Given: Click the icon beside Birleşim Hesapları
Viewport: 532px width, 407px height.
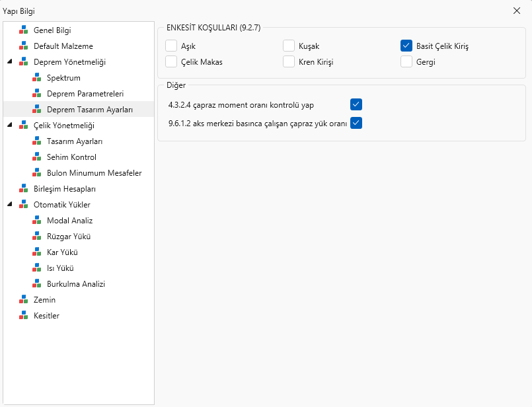Looking at the screenshot, I should 24,189.
